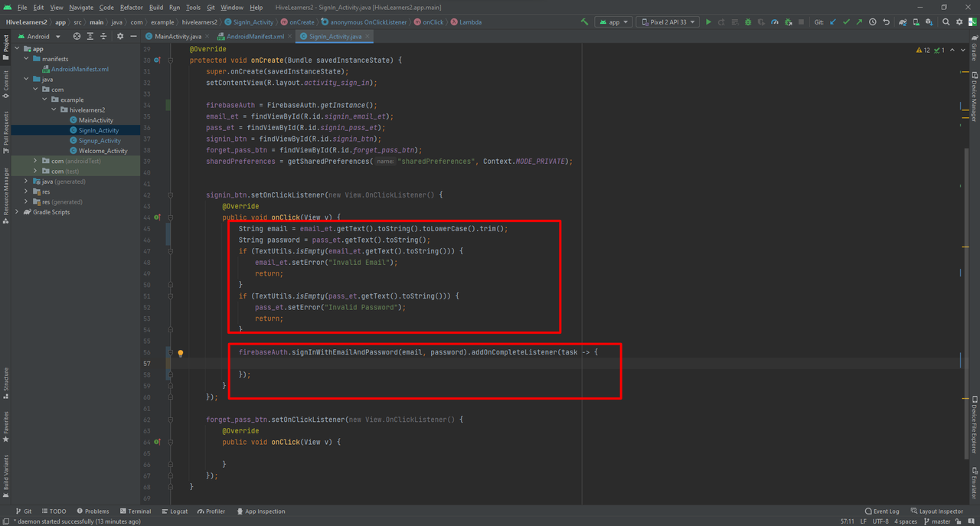Click the Git Commit green checkmark
The height and width of the screenshot is (526, 980).
tap(846, 22)
